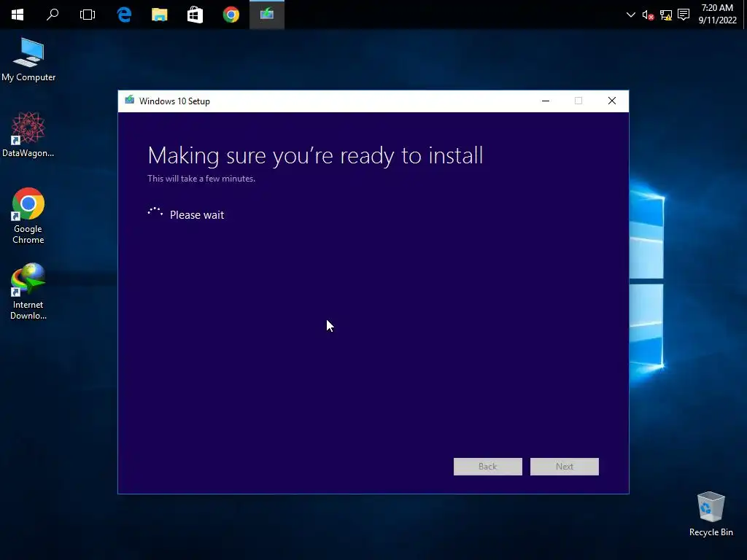
Task: Open the taskbar clock showing 7:20 AM
Action: click(x=718, y=14)
